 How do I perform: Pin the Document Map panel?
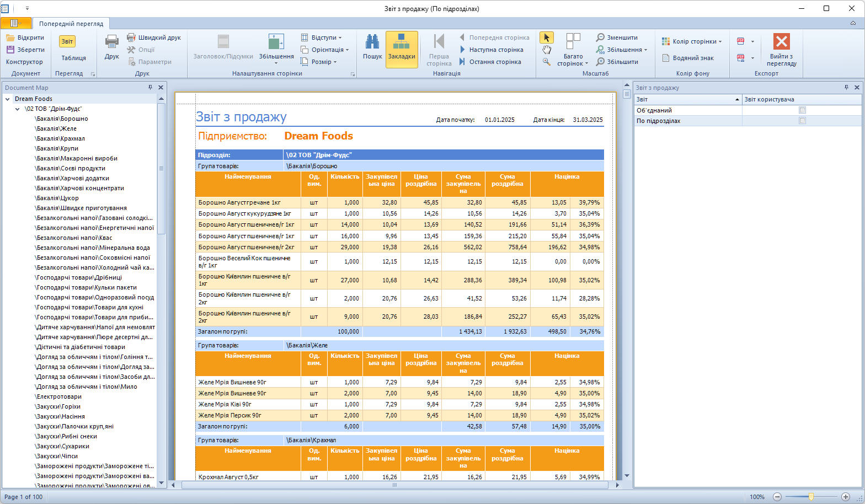[x=150, y=87]
